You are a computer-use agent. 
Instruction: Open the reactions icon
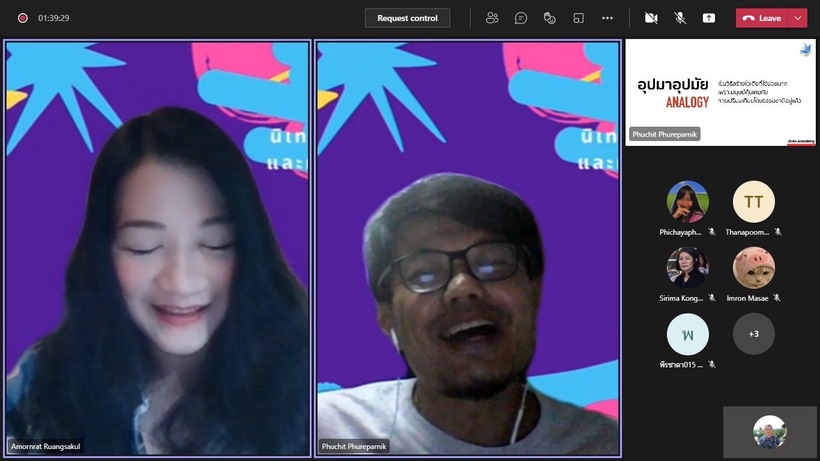pos(549,18)
